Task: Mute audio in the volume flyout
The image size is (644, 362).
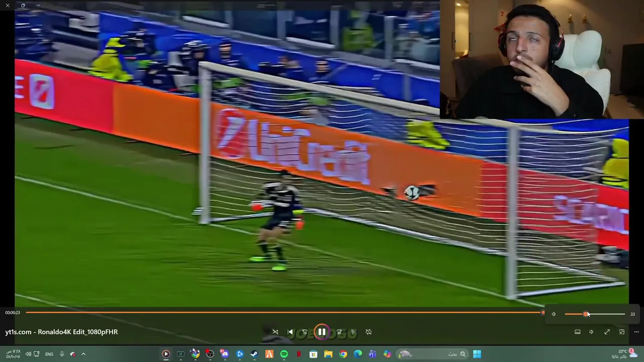Action: tap(554, 314)
